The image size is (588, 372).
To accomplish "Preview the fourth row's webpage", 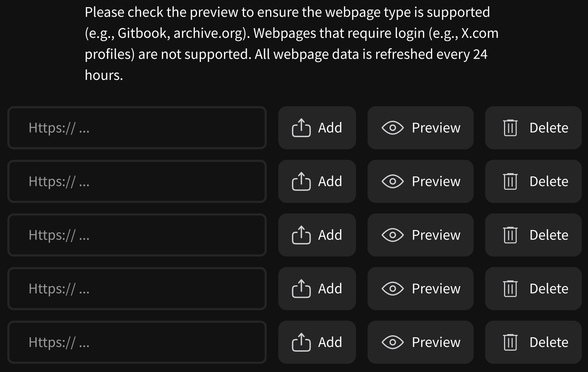I will [420, 289].
